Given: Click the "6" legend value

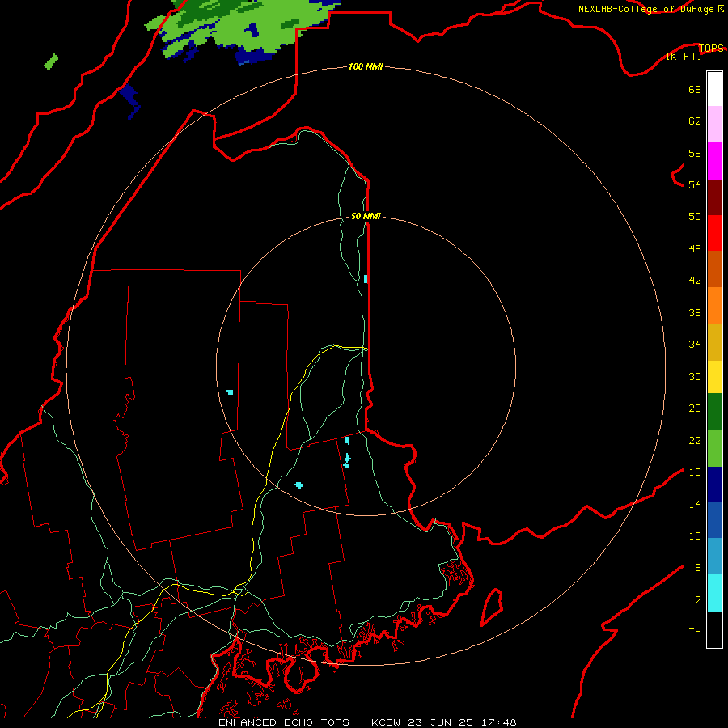Looking at the screenshot, I should click(x=698, y=568).
